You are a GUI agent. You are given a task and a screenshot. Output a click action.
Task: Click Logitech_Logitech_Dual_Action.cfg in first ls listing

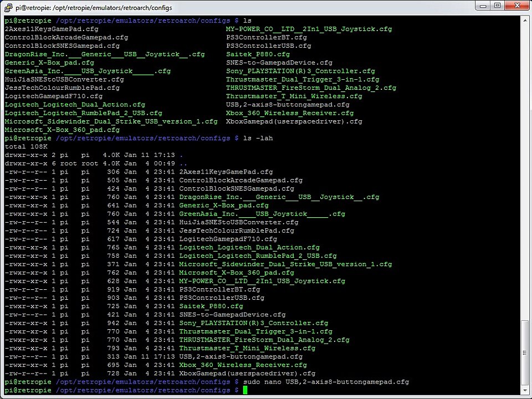pyautogui.click(x=75, y=105)
